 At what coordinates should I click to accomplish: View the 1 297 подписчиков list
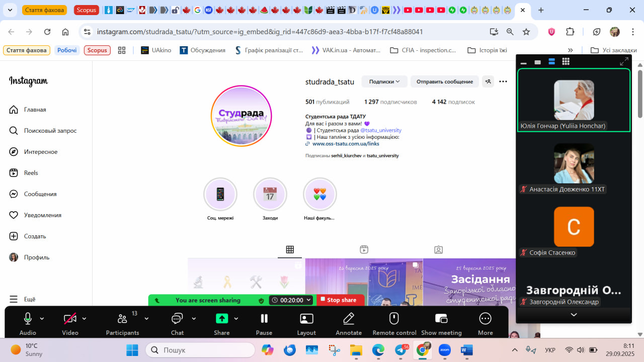pyautogui.click(x=390, y=102)
